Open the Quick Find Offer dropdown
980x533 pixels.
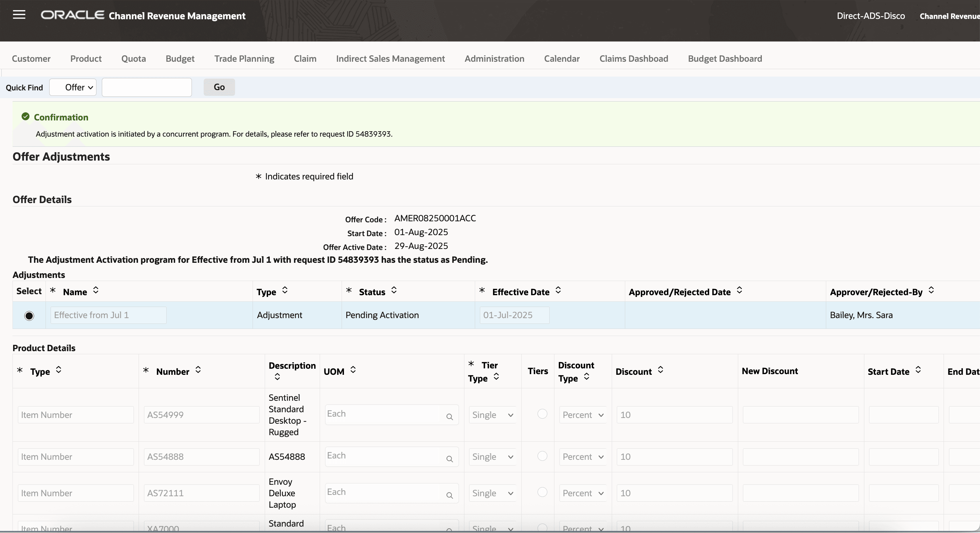73,87
